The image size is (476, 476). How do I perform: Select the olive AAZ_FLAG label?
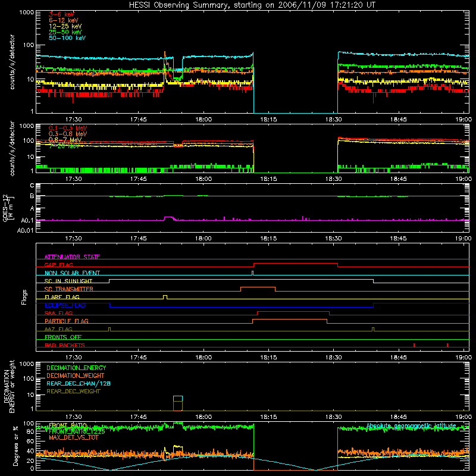(x=58, y=329)
